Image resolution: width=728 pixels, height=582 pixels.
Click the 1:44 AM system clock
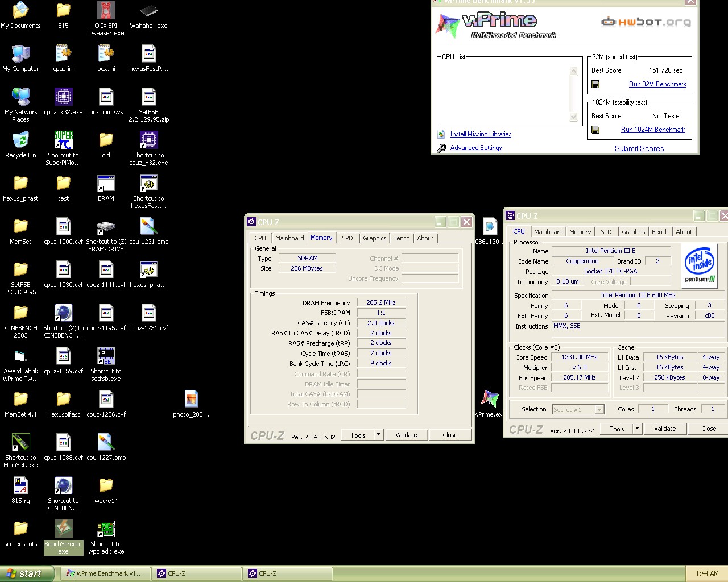pos(707,573)
